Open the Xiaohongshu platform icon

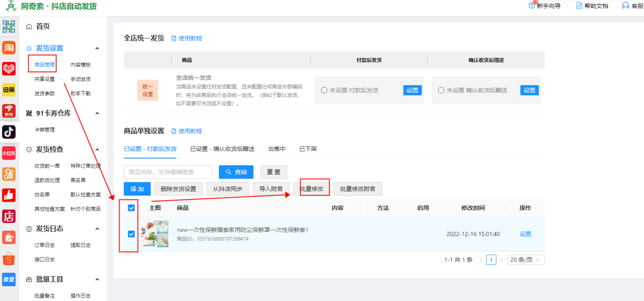pos(9,153)
